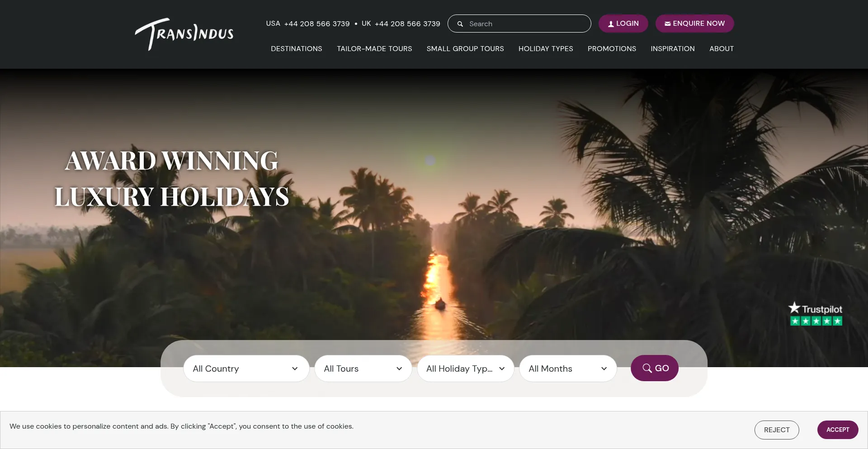Click the ENQUIRE NOW envelope button
The width and height of the screenshot is (868, 449).
695,24
